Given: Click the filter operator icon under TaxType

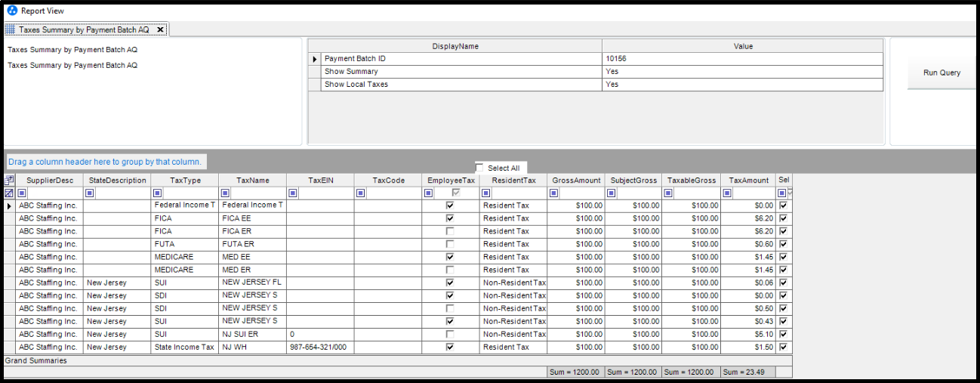Looking at the screenshot, I should (x=157, y=193).
